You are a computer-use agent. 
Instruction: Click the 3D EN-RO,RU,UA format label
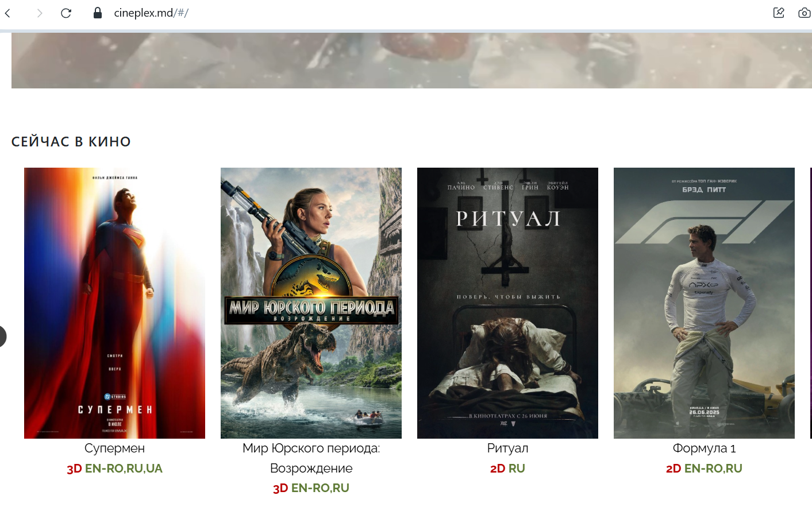pos(114,469)
